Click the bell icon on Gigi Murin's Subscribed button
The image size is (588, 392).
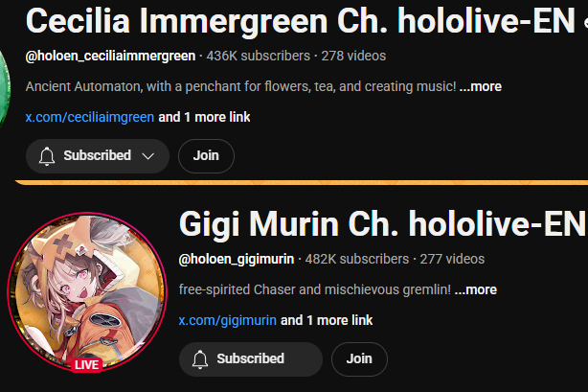pyautogui.click(x=200, y=359)
